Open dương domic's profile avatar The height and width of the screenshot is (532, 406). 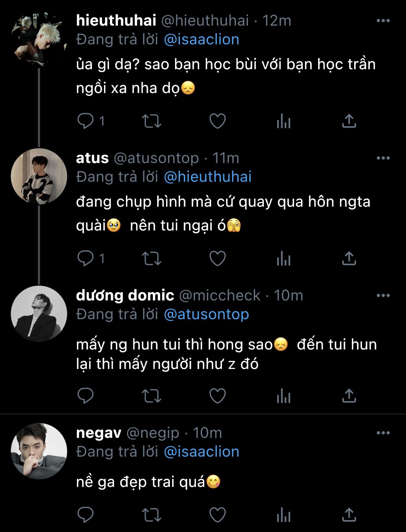coord(39,314)
